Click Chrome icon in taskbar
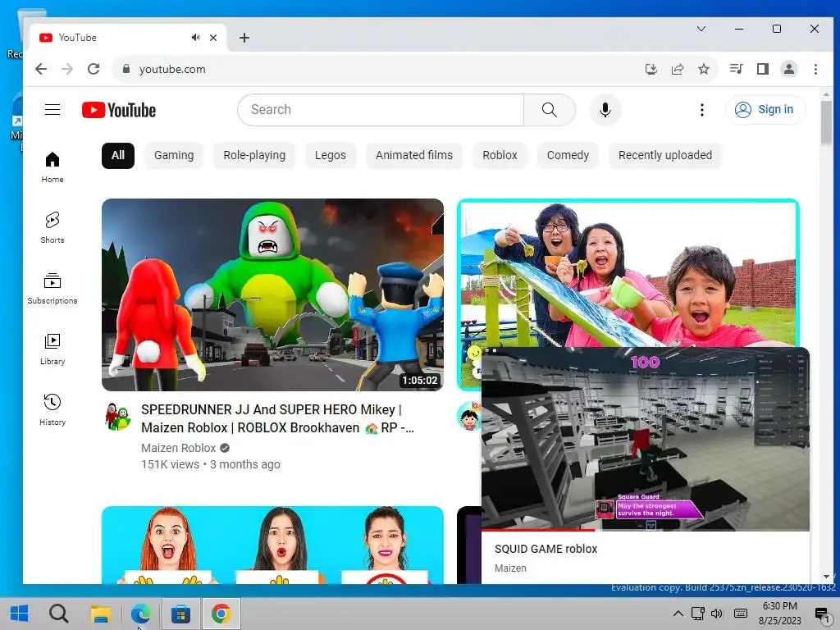The width and height of the screenshot is (840, 630). 221,614
